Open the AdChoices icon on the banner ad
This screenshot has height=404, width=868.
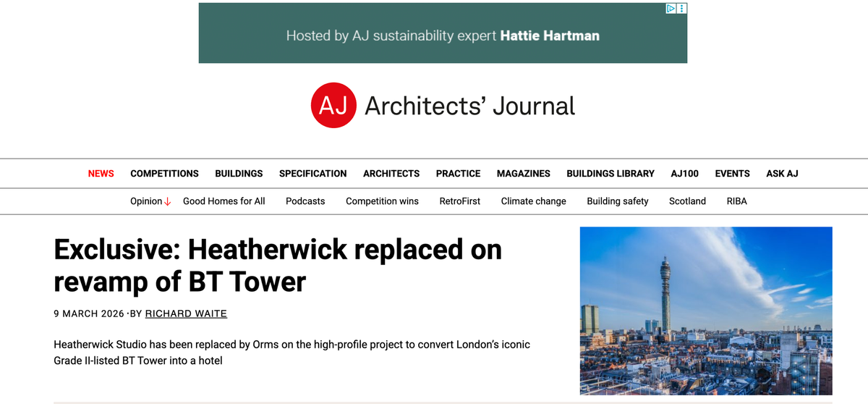tap(671, 9)
